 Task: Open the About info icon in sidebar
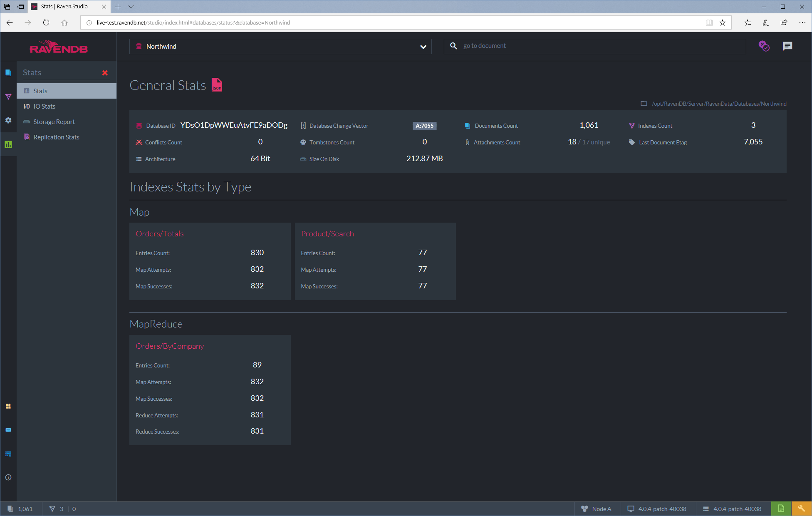[x=8, y=477]
